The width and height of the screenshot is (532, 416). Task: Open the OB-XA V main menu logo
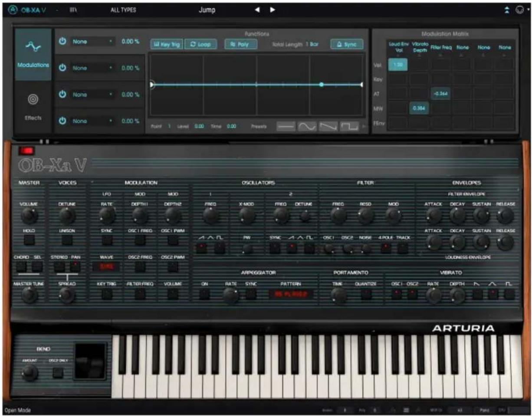click(x=28, y=10)
